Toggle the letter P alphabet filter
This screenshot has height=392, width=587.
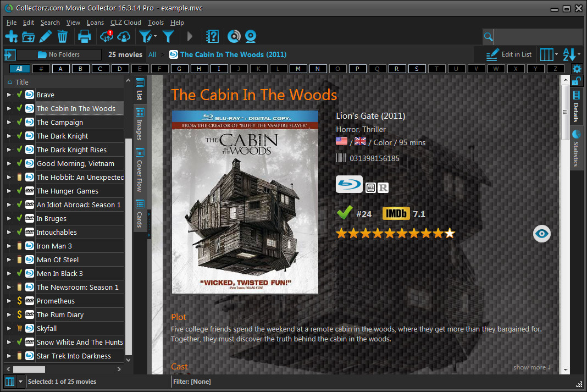click(357, 69)
